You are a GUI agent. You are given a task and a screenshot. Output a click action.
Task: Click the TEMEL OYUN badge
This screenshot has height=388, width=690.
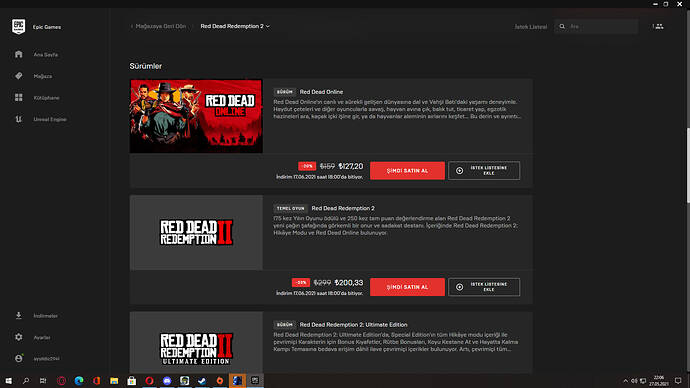(290, 208)
